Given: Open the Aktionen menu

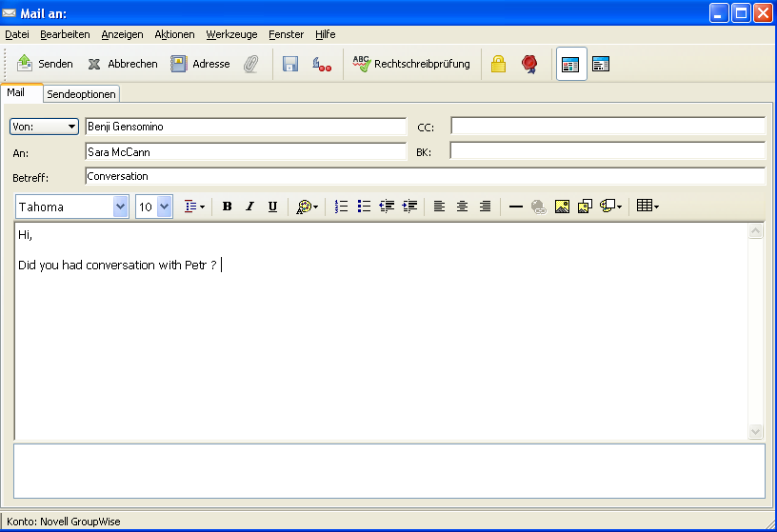Looking at the screenshot, I should [174, 34].
